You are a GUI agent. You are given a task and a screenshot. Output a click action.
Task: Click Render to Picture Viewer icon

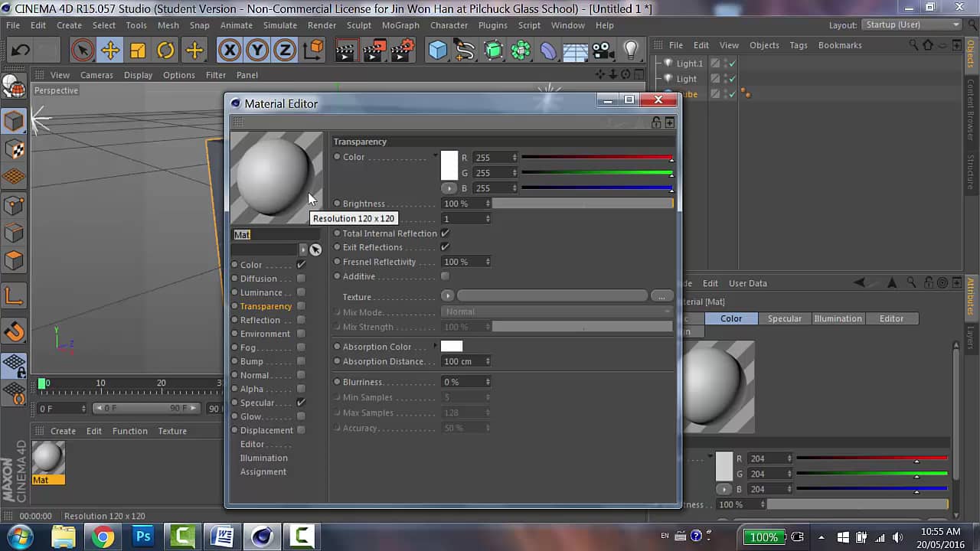(x=374, y=51)
